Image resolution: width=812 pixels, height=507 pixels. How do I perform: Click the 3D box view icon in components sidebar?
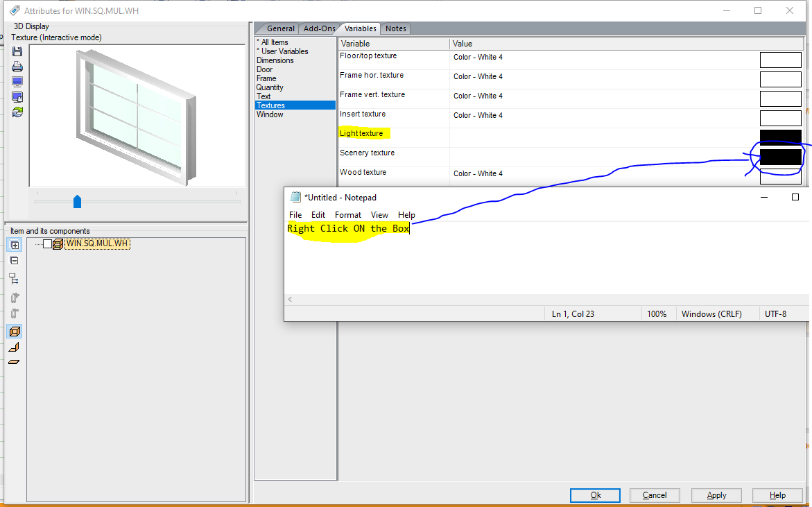click(x=15, y=332)
